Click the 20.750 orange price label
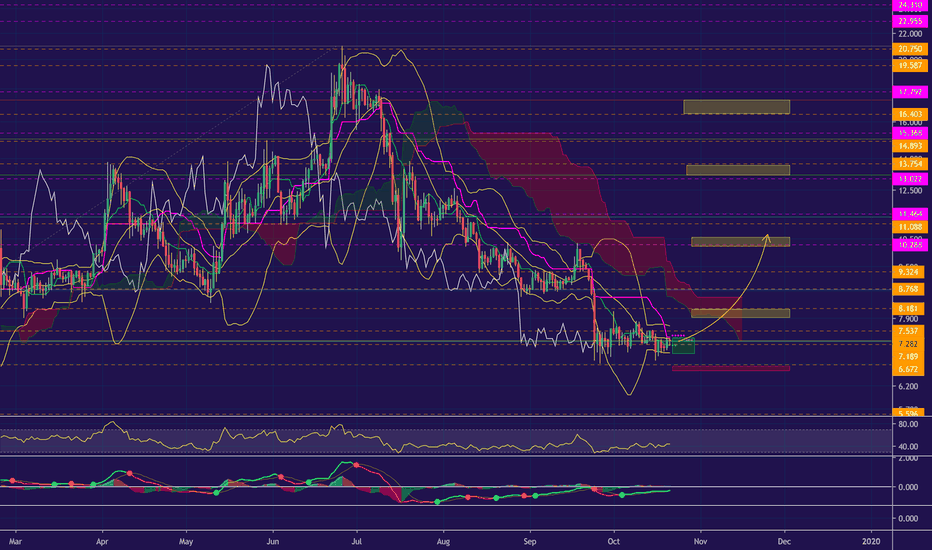 910,49
